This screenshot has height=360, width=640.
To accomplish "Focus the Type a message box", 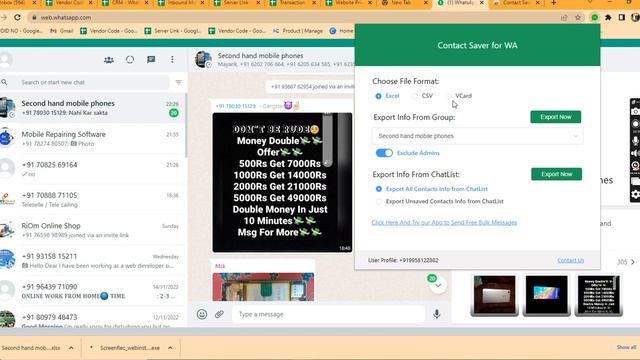I will coord(329,314).
